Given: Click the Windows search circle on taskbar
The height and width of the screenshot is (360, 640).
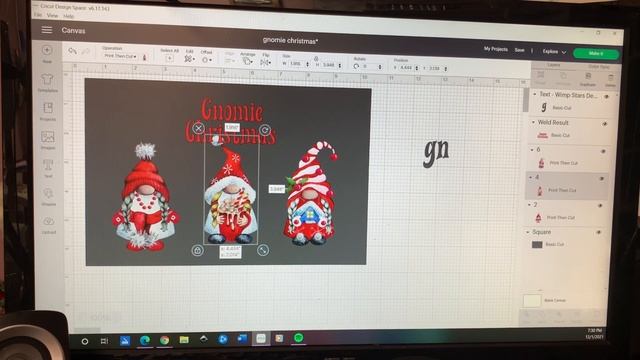Looking at the screenshot, I should click(x=85, y=341).
